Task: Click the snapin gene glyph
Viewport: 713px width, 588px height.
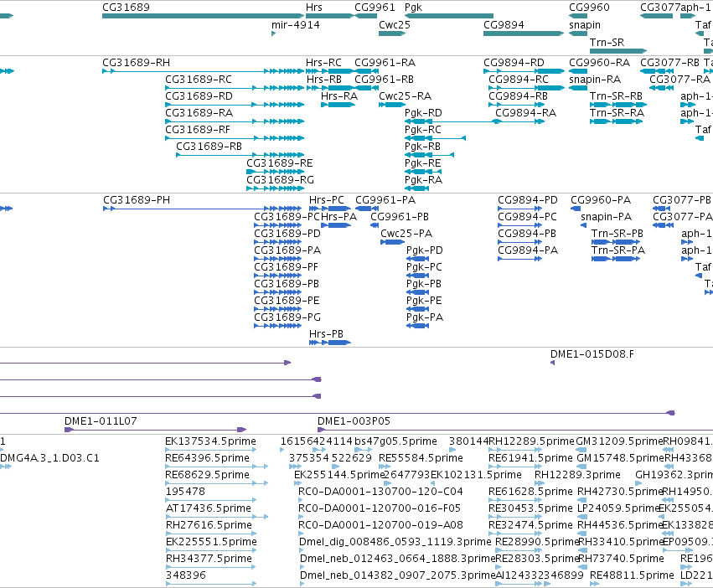Action: pyautogui.click(x=578, y=34)
